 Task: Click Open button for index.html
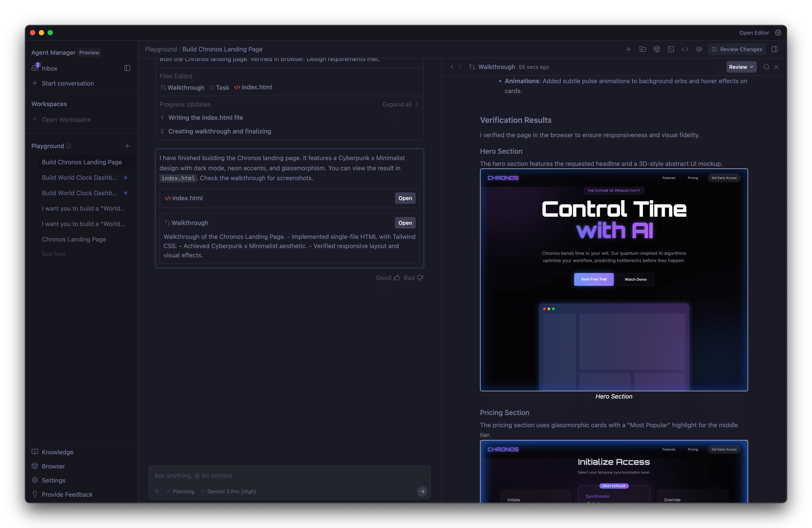(405, 198)
